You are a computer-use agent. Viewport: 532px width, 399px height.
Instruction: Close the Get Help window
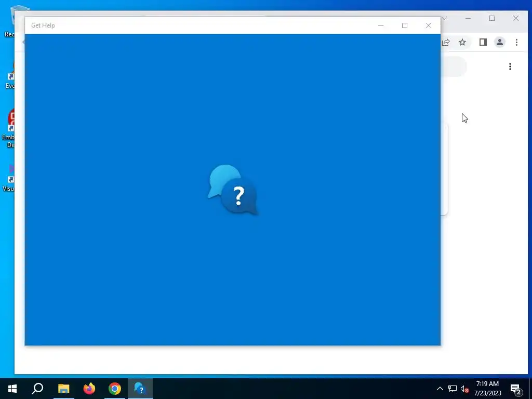429,25
